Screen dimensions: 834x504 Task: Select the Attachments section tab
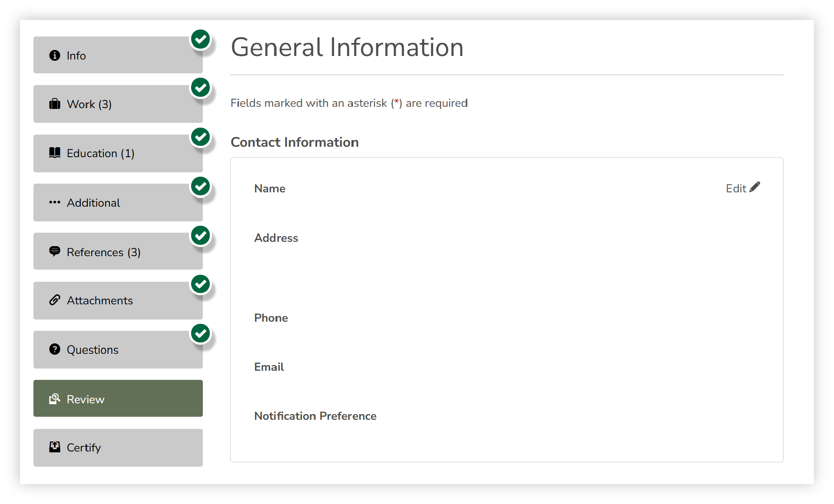tap(118, 300)
